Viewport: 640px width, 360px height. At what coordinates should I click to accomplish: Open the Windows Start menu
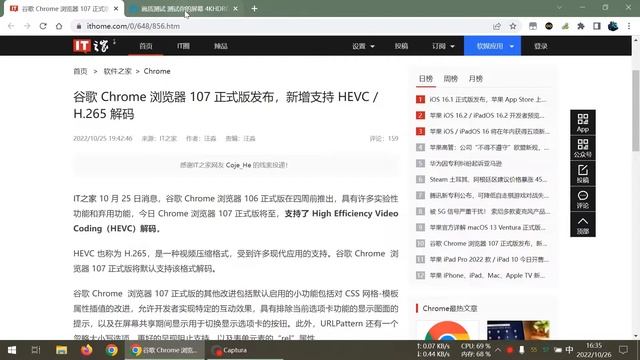pyautogui.click(x=12, y=350)
